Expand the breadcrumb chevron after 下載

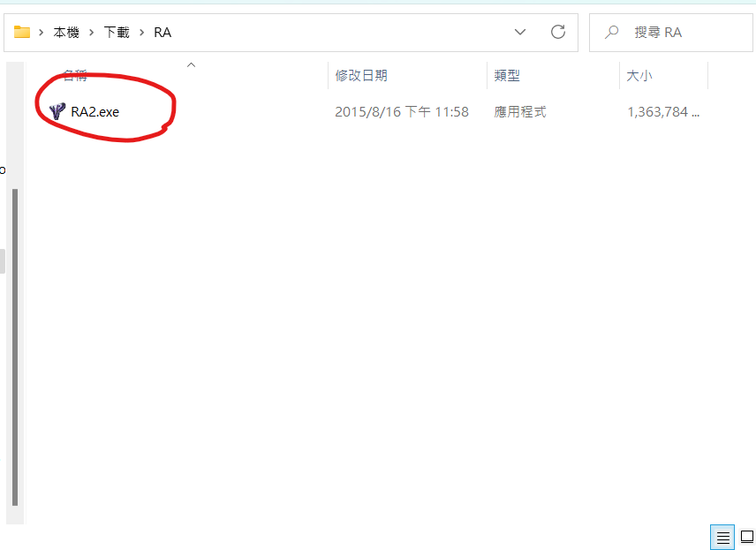141,32
